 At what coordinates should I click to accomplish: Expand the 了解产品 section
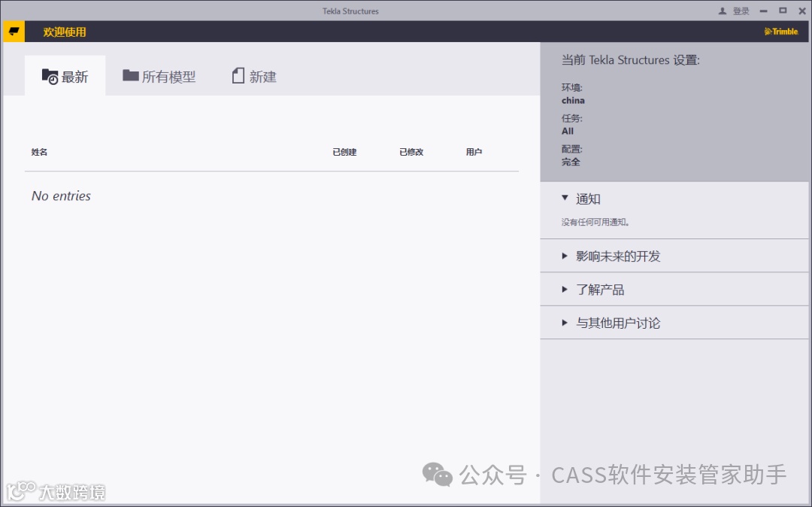coord(674,290)
